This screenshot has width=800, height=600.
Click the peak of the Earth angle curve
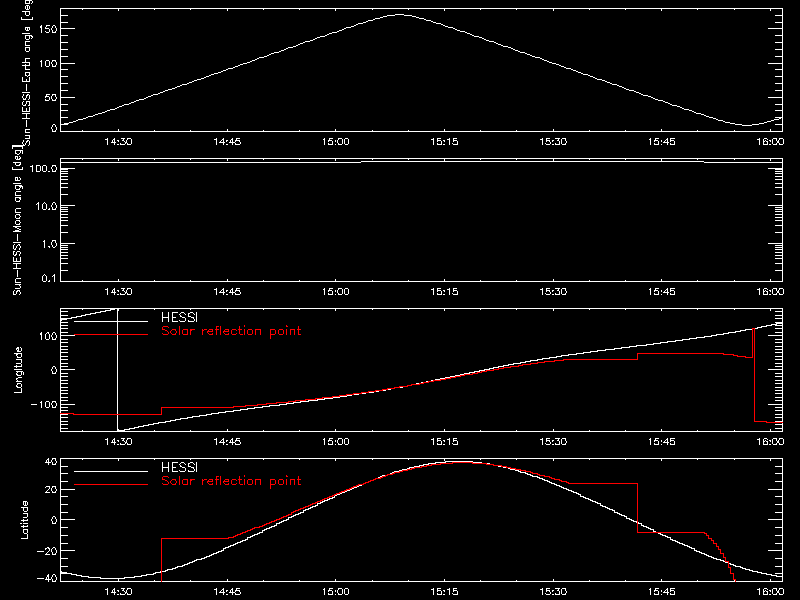click(399, 15)
